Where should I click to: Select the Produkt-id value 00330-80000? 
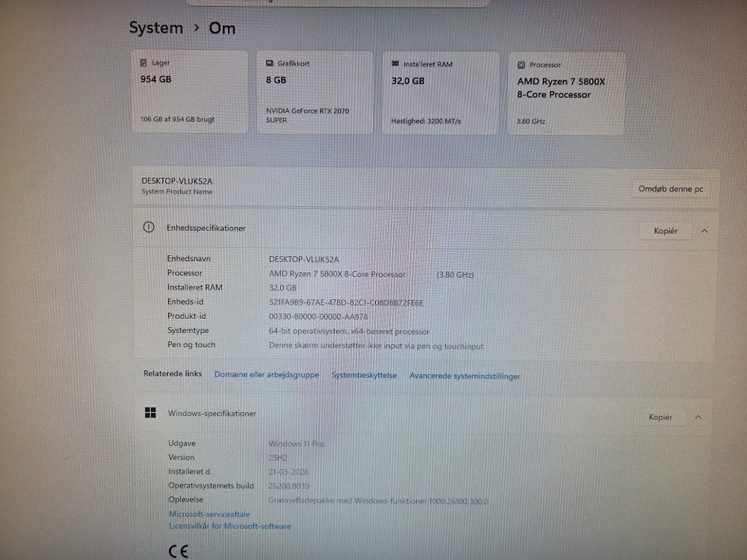(x=318, y=317)
